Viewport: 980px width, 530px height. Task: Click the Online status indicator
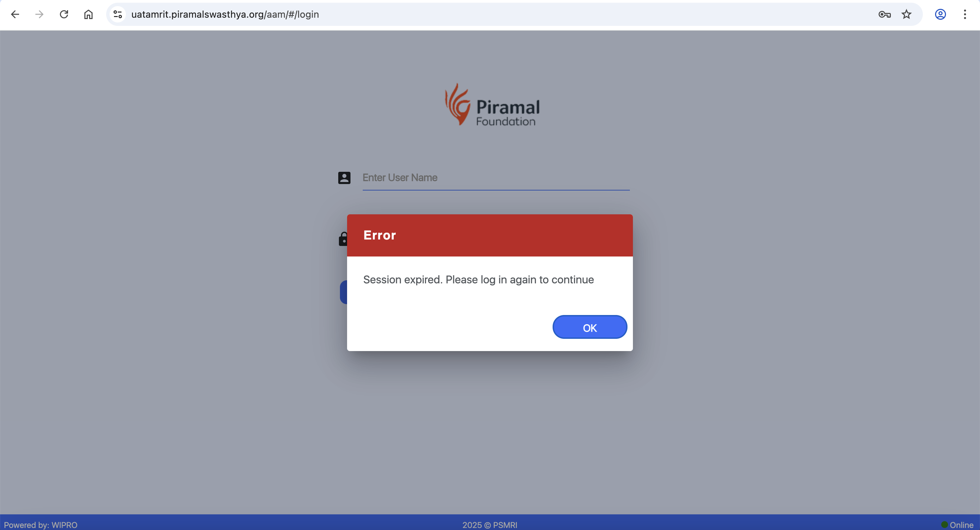tap(957, 525)
